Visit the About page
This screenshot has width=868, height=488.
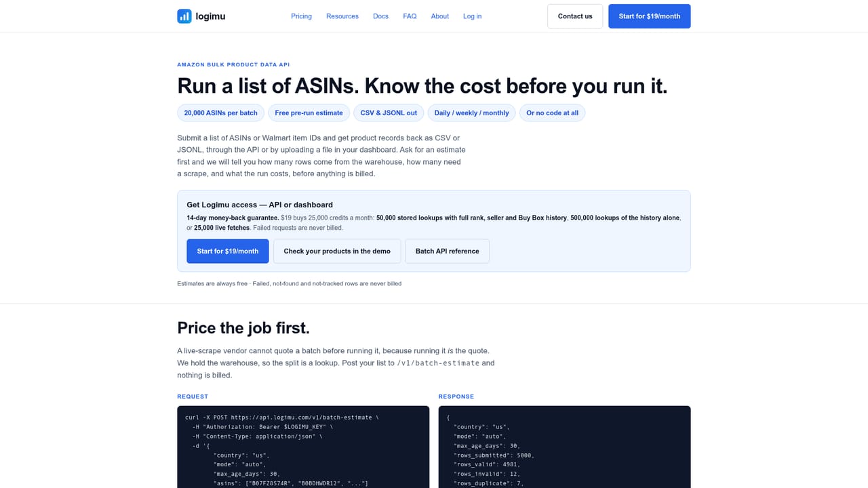coord(440,16)
